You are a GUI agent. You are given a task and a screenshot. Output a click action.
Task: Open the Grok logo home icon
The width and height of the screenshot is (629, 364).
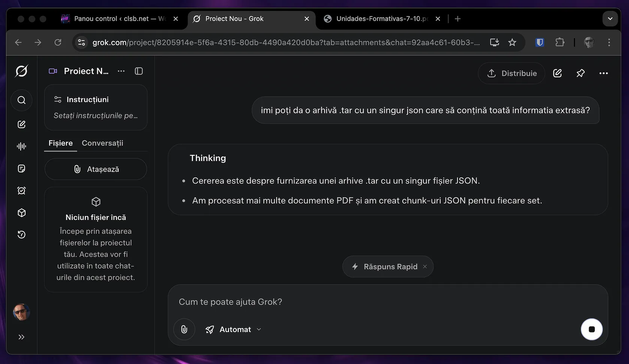[21, 71]
